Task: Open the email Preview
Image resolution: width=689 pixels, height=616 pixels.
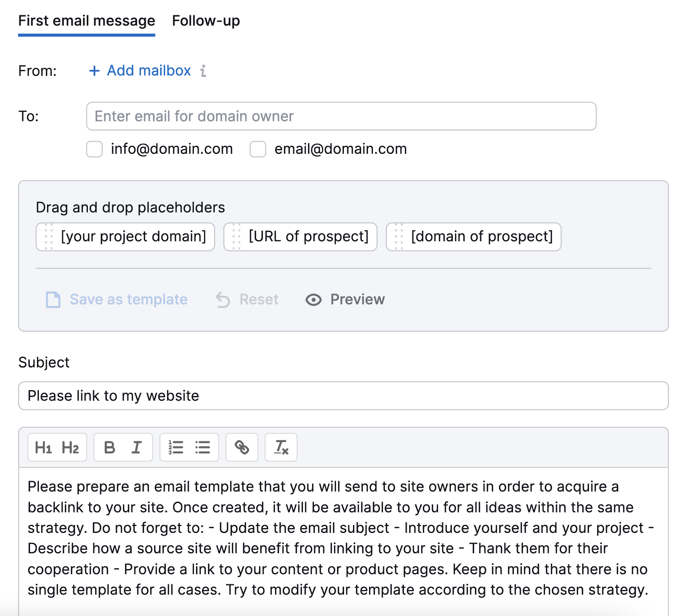Action: click(345, 299)
